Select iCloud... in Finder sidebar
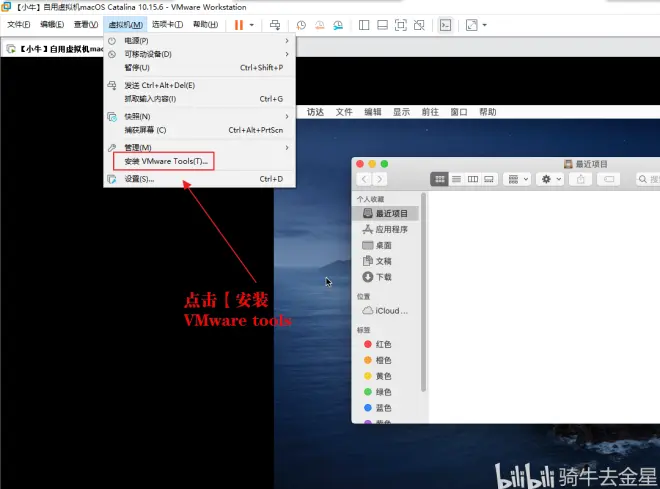The height and width of the screenshot is (489, 660). point(386,311)
